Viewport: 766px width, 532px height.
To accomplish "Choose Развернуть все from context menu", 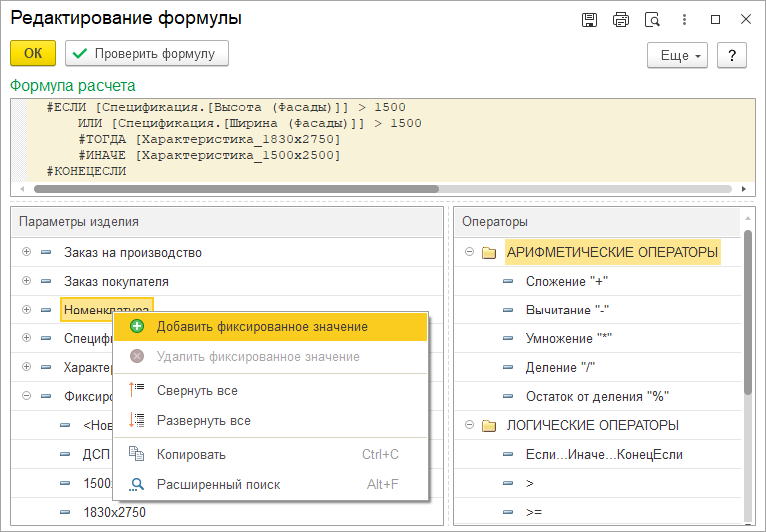I will click(203, 420).
